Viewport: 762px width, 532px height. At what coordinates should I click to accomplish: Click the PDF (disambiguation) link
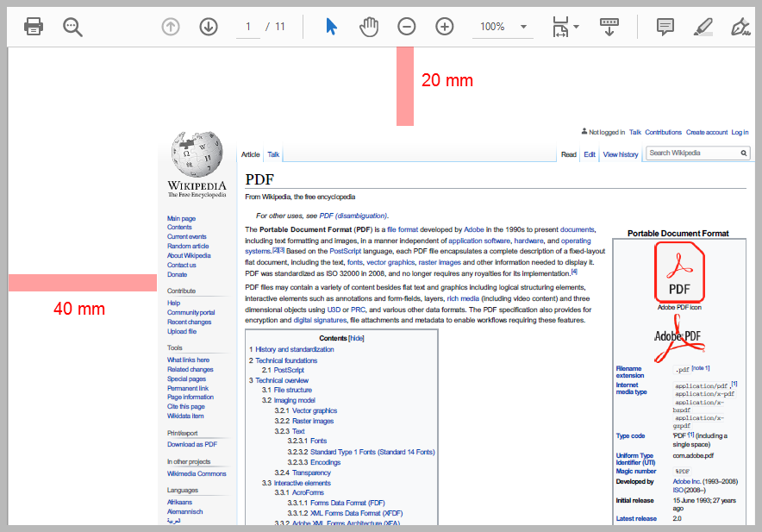click(353, 216)
